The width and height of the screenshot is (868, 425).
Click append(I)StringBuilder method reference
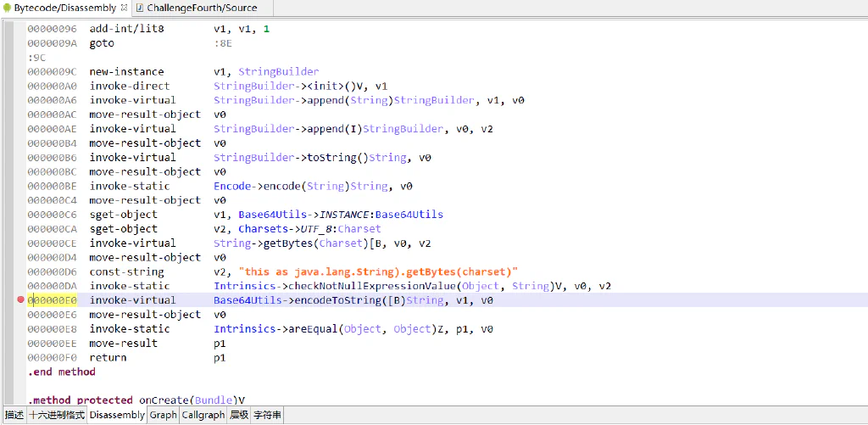(x=328, y=129)
